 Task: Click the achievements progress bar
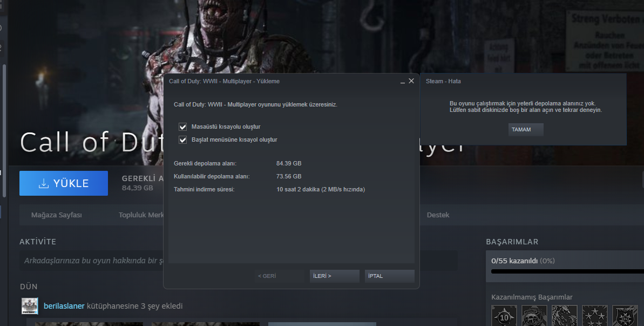pyautogui.click(x=567, y=271)
